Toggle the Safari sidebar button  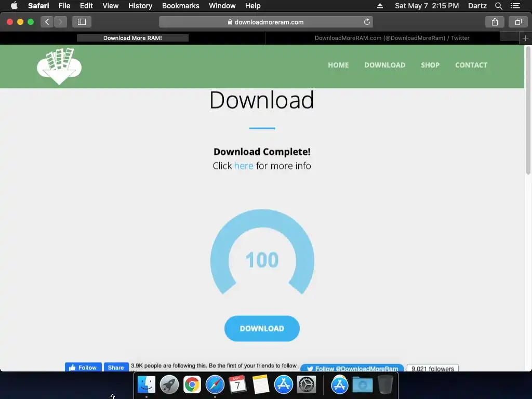click(x=82, y=22)
